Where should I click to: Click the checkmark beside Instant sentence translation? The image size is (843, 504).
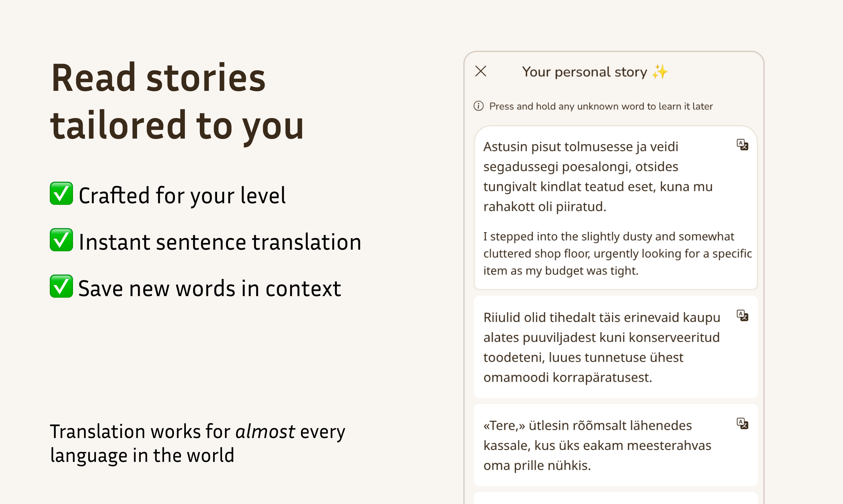[61, 240]
